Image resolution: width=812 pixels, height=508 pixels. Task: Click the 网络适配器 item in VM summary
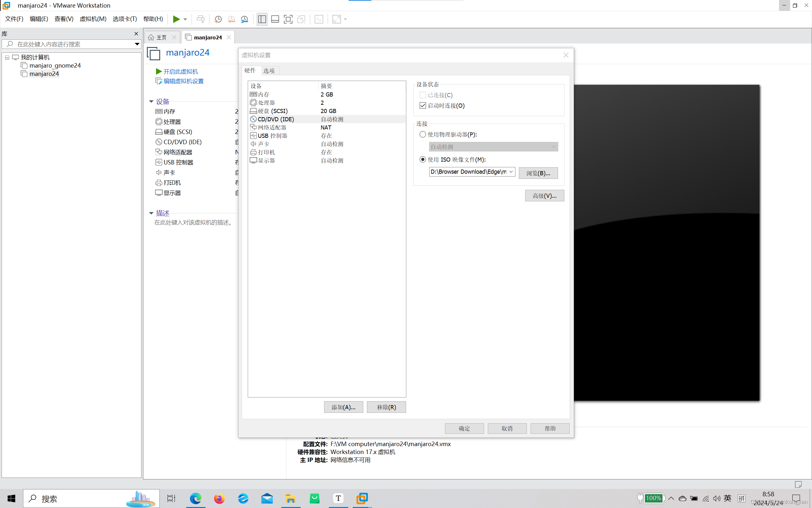click(x=178, y=152)
